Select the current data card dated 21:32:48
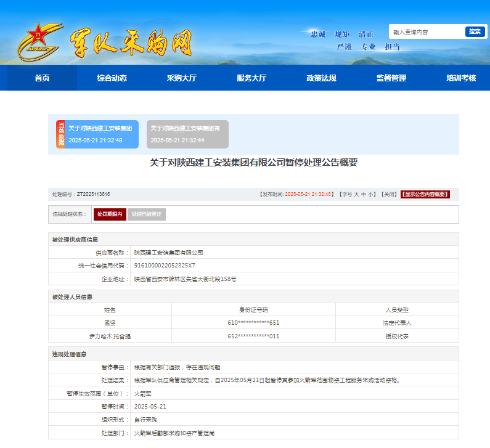The height and width of the screenshot is (448, 490). (97, 134)
